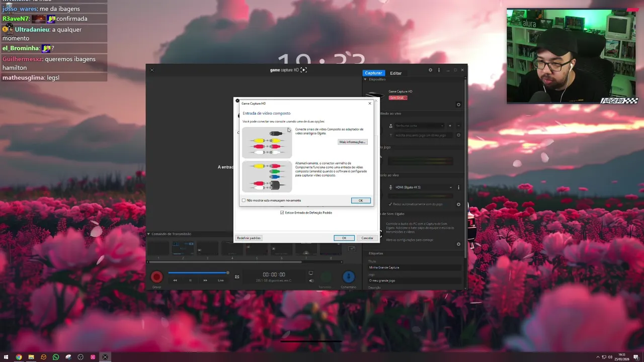Select scene thumbnail 3

point(207,248)
